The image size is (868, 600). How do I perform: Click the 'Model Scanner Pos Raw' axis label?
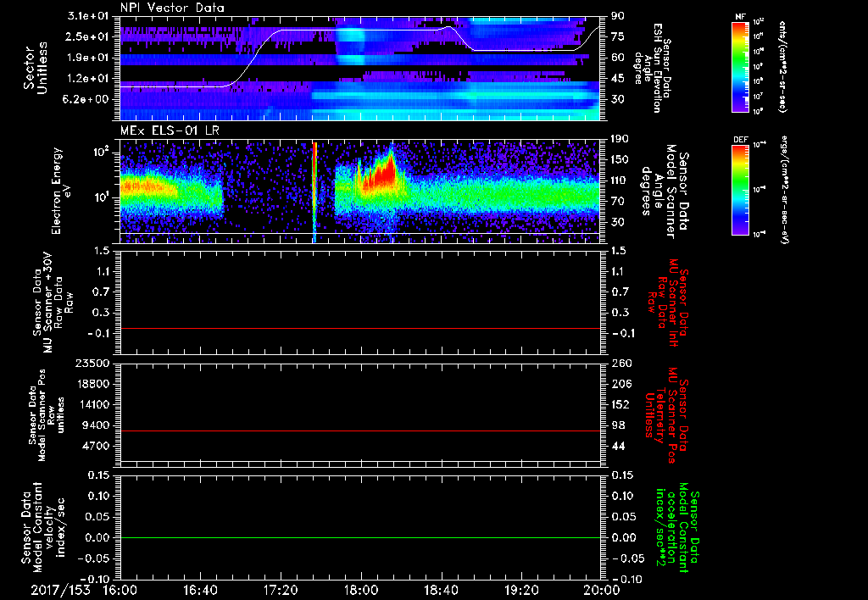(x=47, y=415)
